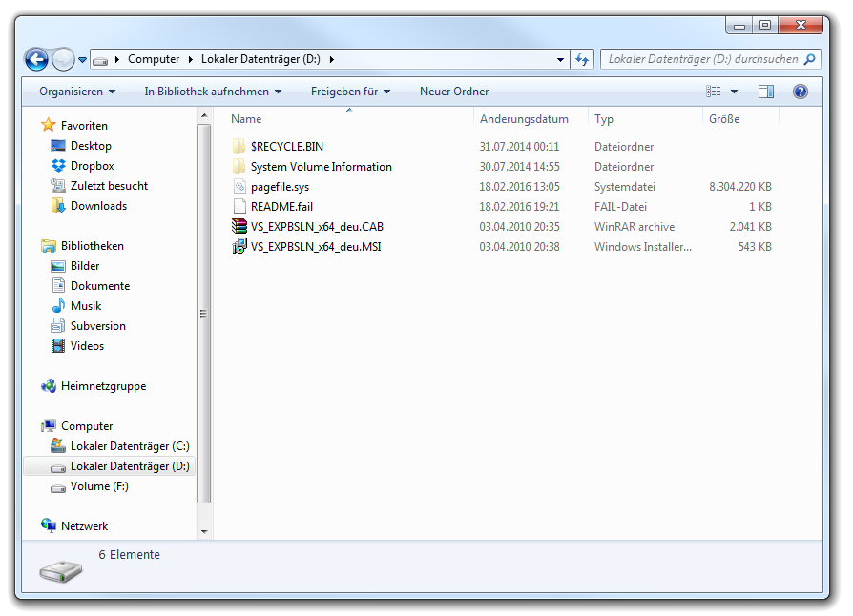Click the sidebar scroll down arrow
This screenshot has width=853, height=616.
[x=204, y=531]
